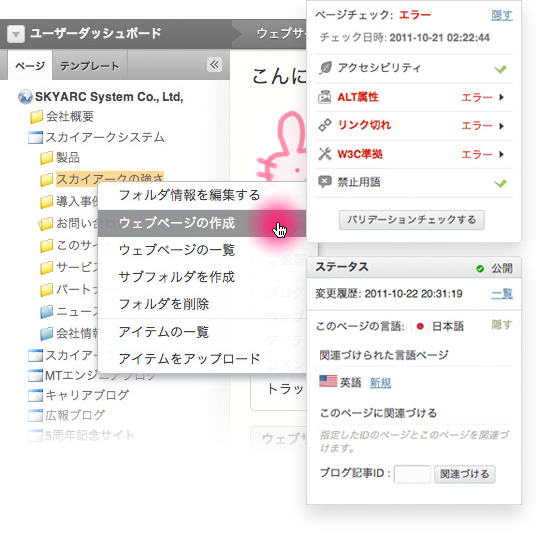Expand the W3C準拠 error details arrow

point(501,154)
